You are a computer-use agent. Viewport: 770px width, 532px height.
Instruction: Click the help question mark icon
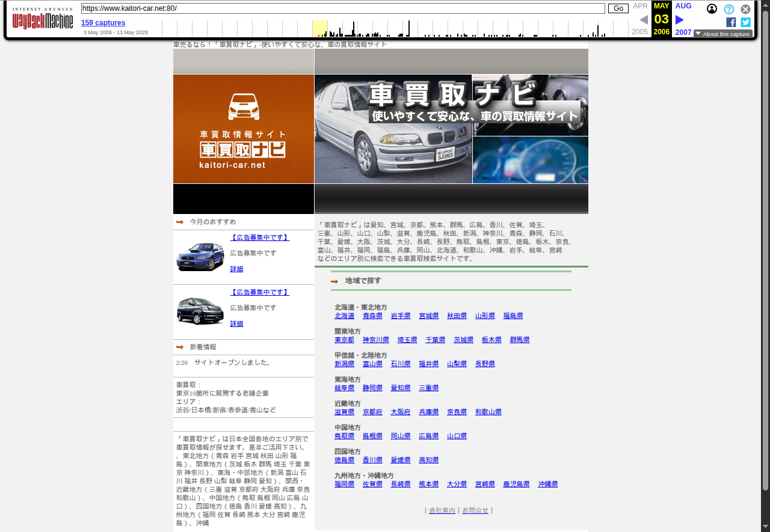click(728, 9)
